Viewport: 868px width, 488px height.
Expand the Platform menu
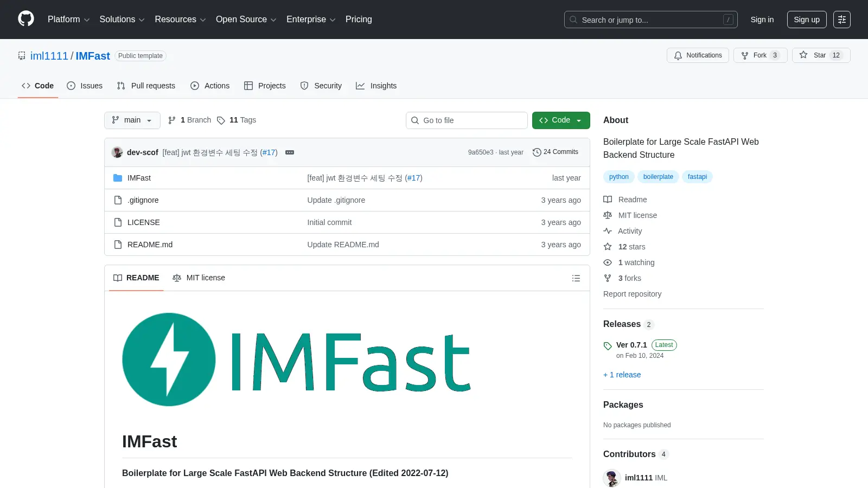(68, 20)
